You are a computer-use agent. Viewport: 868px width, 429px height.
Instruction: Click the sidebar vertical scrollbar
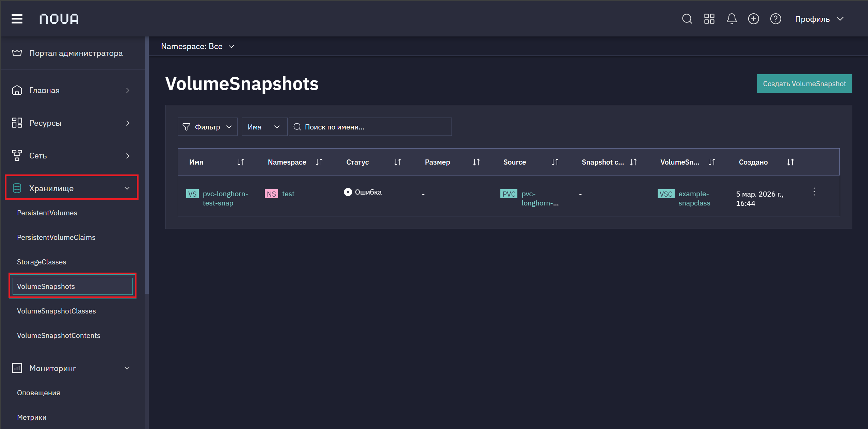[147, 165]
